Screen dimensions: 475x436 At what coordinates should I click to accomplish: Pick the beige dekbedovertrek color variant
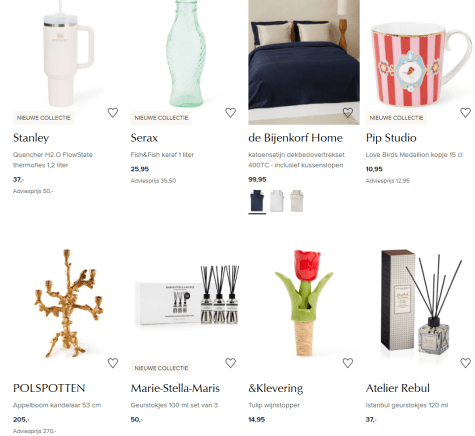296,201
